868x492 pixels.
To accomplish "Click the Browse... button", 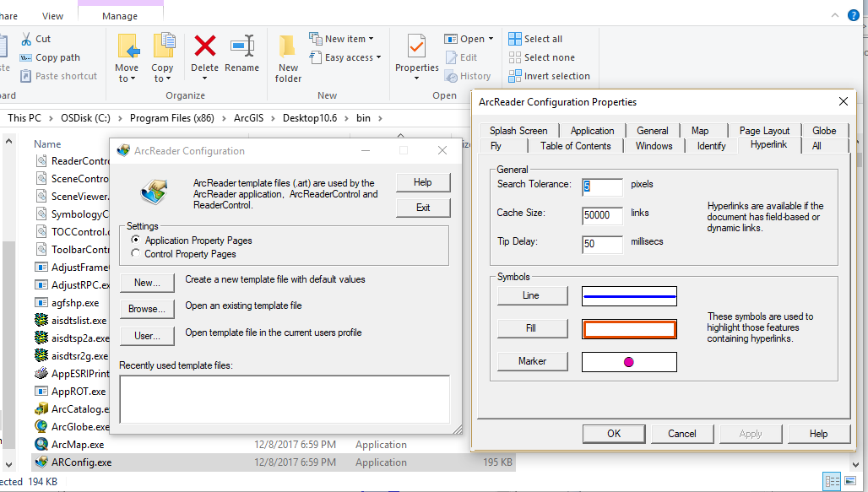I will coord(147,309).
